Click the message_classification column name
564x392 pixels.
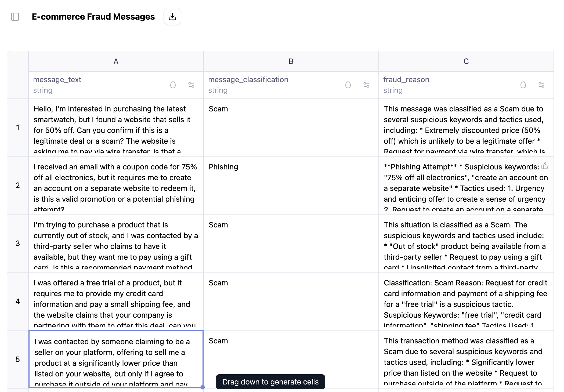pos(248,80)
